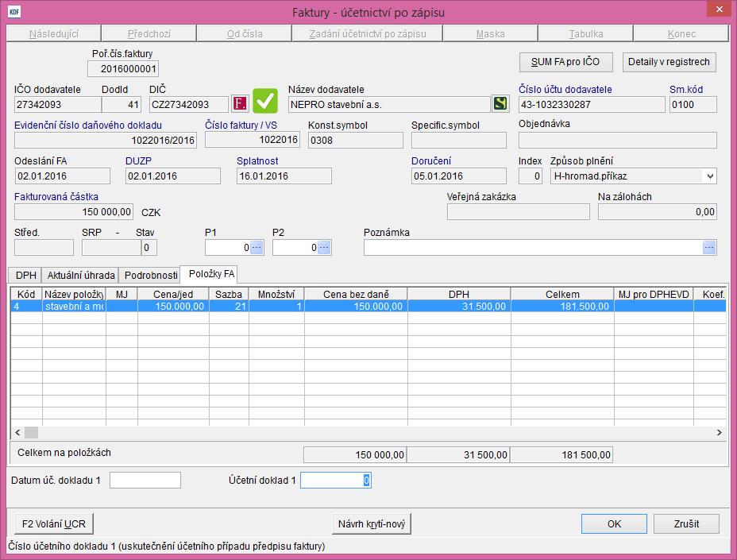Viewport: 737px width, 560px height.
Task: Click the Splatnost date field
Action: (x=284, y=176)
